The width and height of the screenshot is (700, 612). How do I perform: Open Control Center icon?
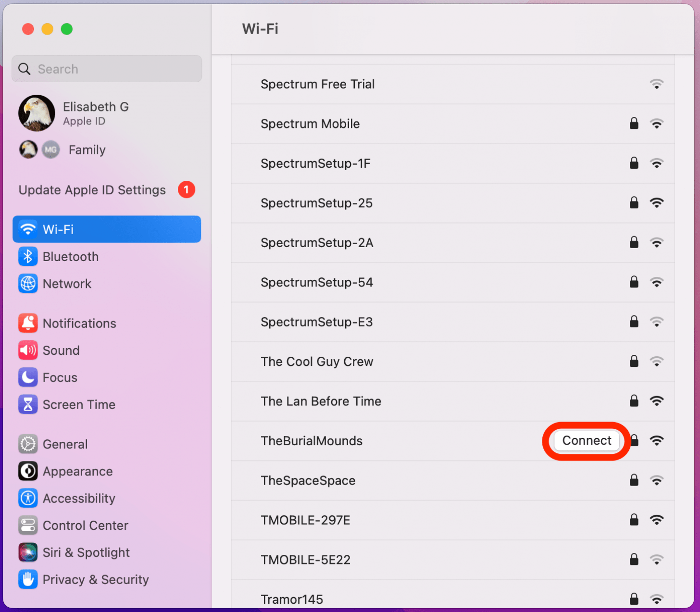(x=28, y=525)
